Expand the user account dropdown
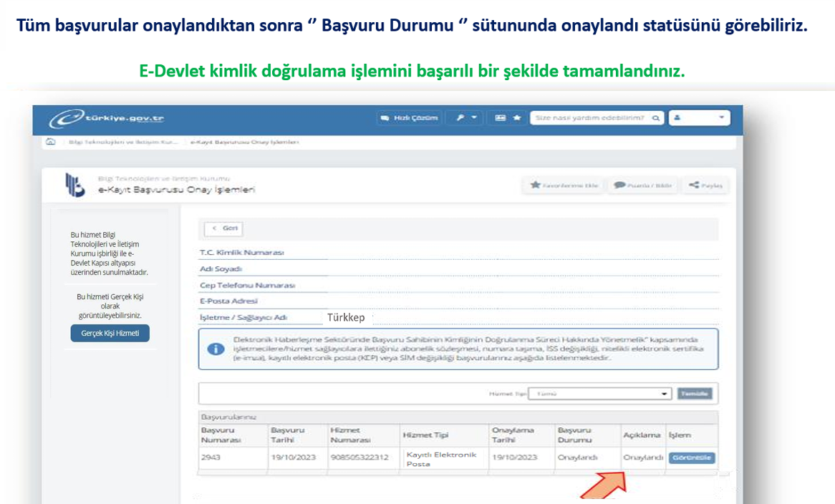The height and width of the screenshot is (504, 835). [699, 118]
